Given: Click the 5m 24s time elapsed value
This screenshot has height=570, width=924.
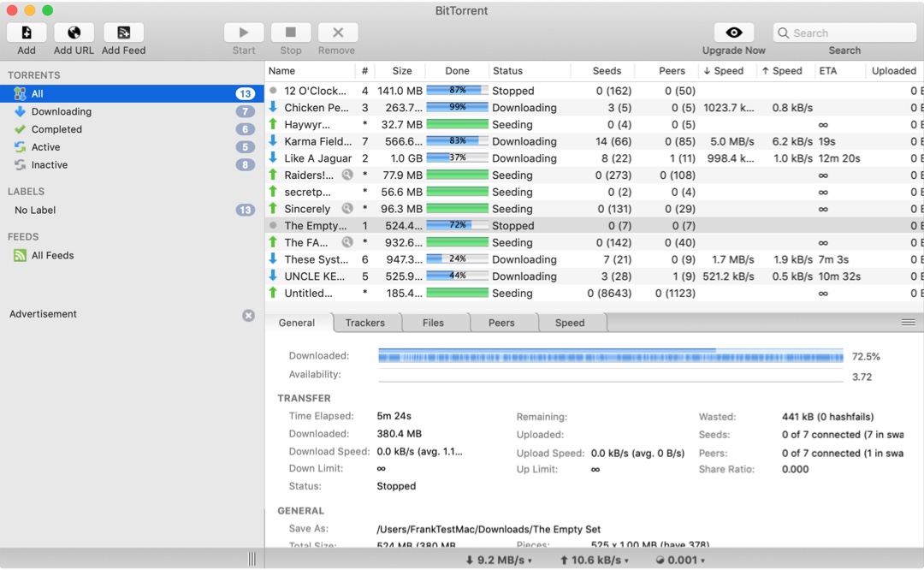Looking at the screenshot, I should point(394,416).
